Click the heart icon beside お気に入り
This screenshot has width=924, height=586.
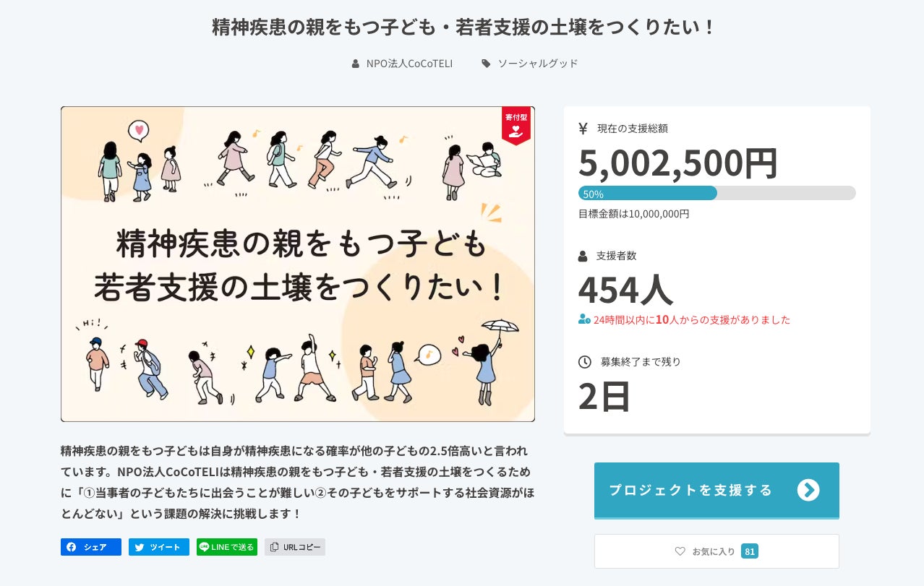[x=680, y=551]
